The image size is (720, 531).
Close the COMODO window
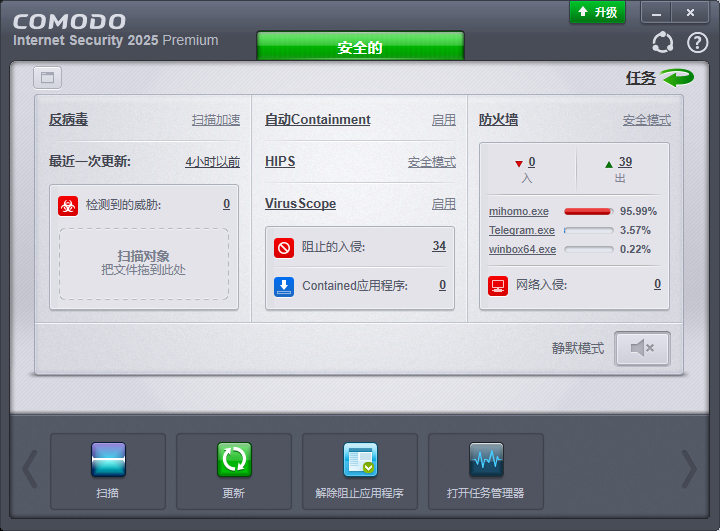click(x=690, y=12)
